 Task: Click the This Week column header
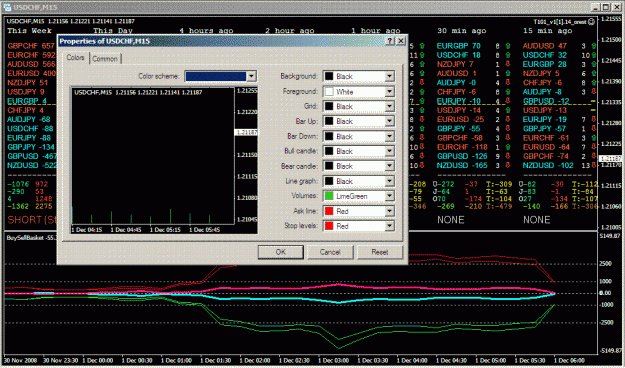[x=29, y=31]
